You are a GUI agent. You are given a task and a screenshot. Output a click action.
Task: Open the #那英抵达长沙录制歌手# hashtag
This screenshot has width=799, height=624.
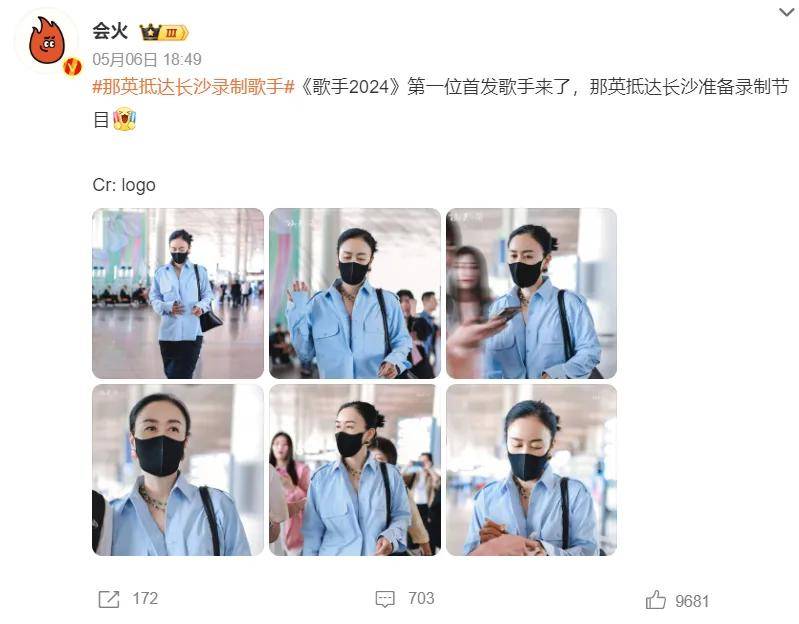pos(194,87)
